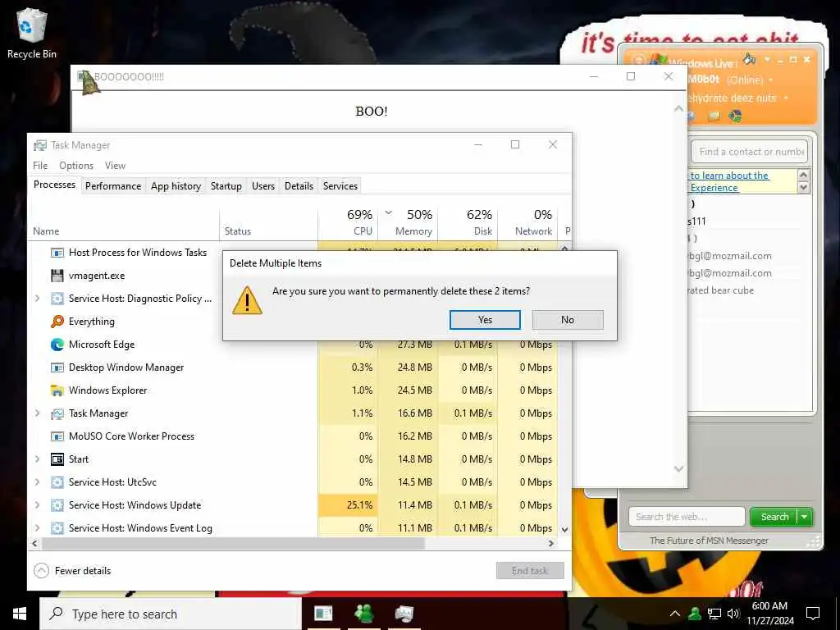This screenshot has width=840, height=630.
Task: Confirm deletion with the Yes button
Action: tap(485, 320)
